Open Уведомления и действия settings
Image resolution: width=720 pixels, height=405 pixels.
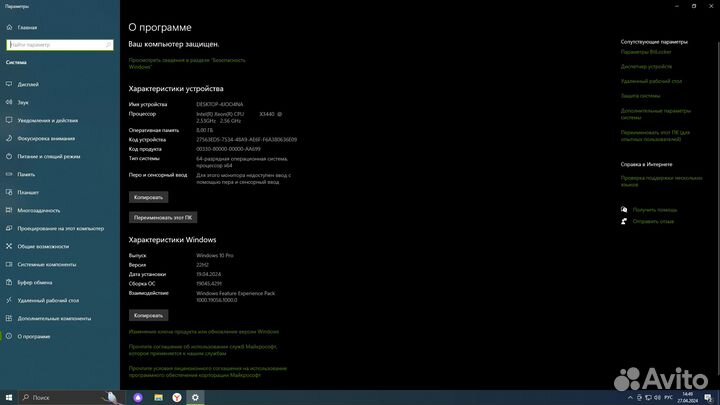42,120
